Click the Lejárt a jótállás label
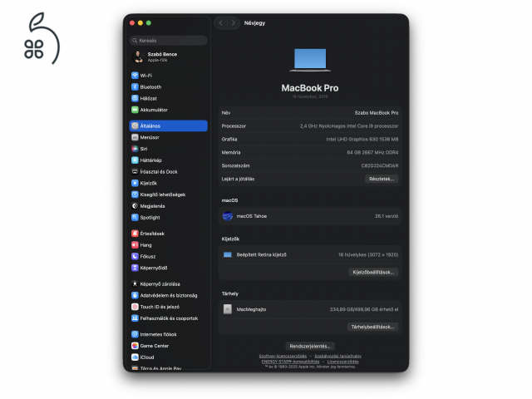The width and height of the screenshot is (532, 399). [238, 179]
